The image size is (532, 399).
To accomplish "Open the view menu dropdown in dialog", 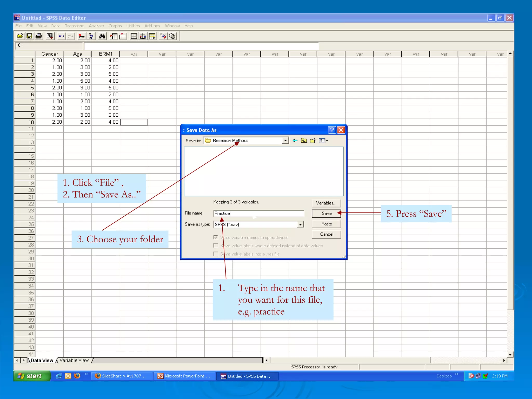I will click(323, 141).
